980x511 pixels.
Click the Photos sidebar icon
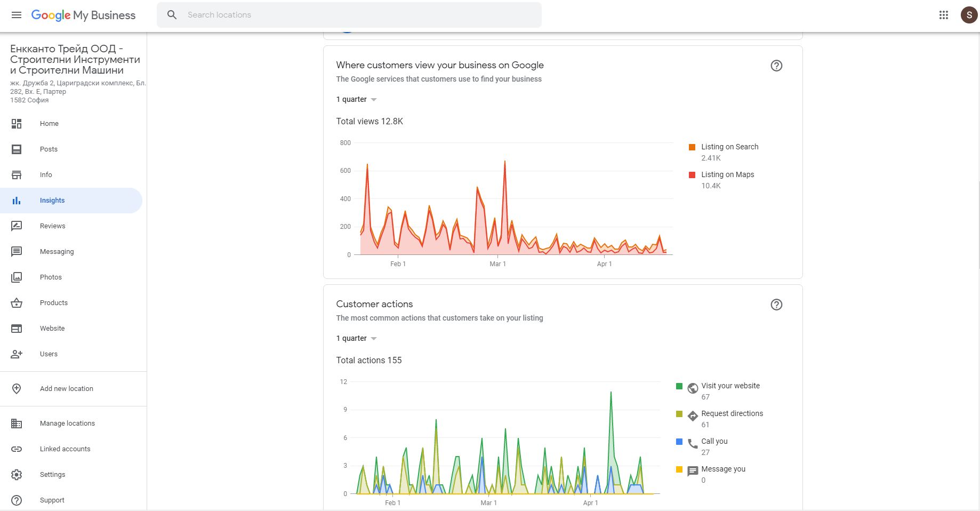(x=17, y=277)
